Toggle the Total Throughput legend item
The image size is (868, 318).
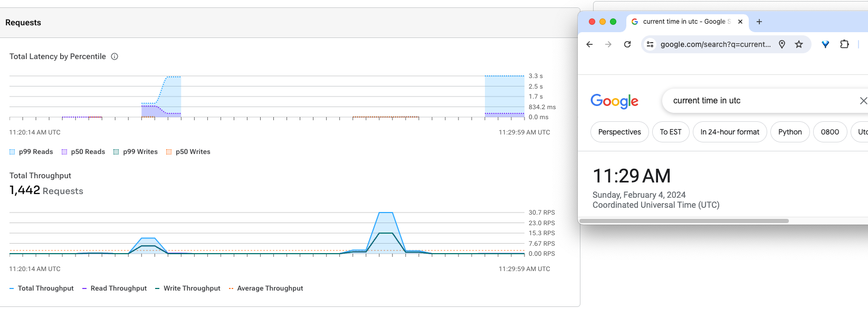[42, 288]
